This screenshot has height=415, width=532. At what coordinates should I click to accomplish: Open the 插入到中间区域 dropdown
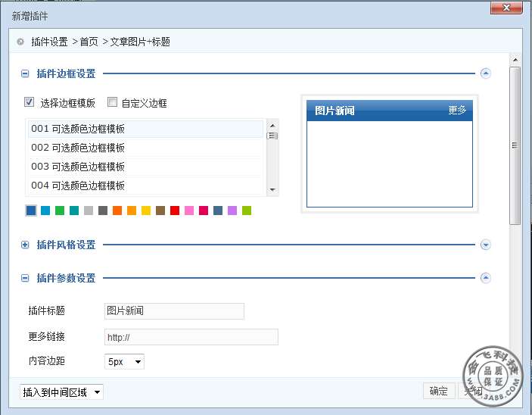61,392
